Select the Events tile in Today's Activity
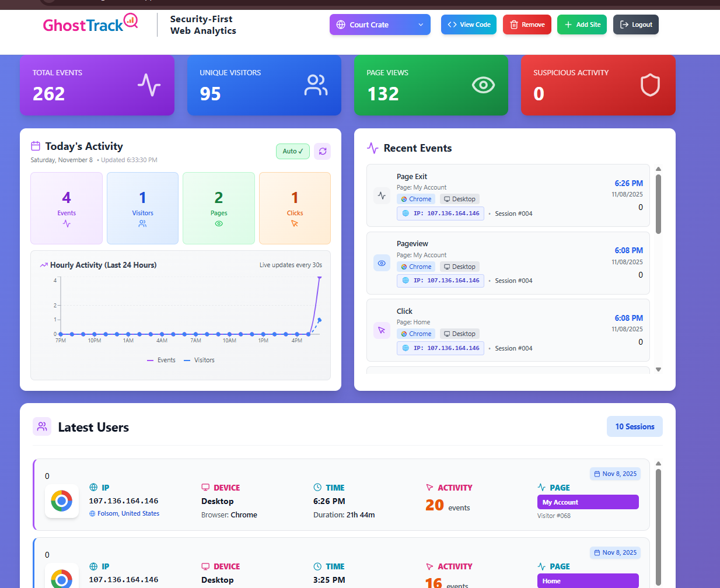This screenshot has height=588, width=720. point(67,208)
